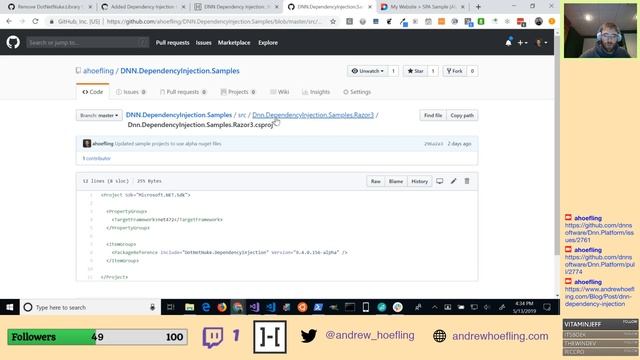Open the 1 contributor link
The image size is (640, 360).
[x=97, y=158]
